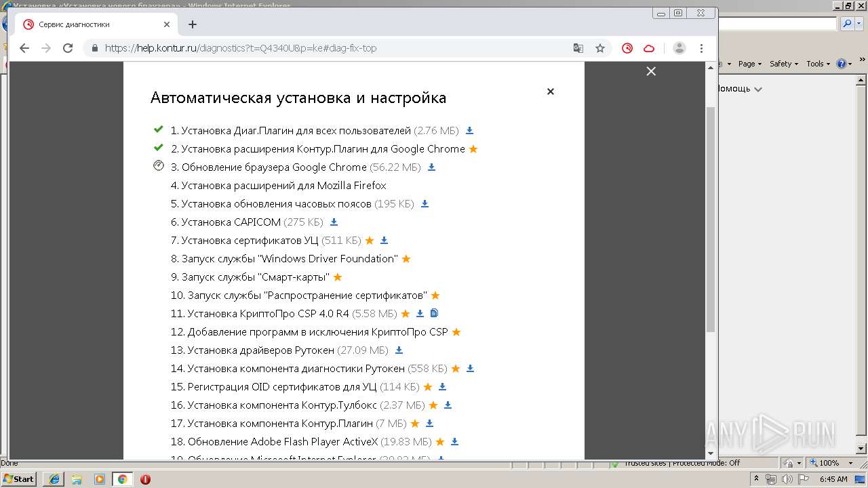This screenshot has height=488, width=868.
Task: Click the translate page icon in address bar
Action: tap(578, 48)
